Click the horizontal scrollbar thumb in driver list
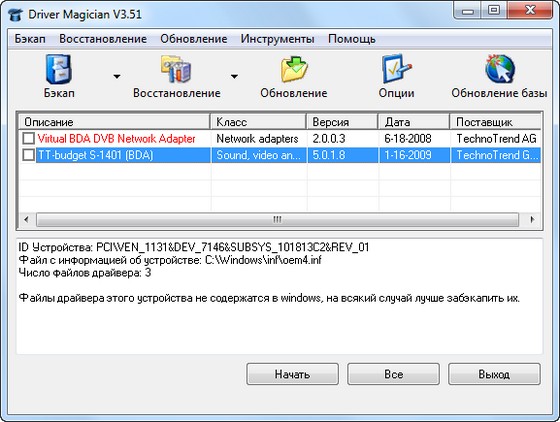This screenshot has width=560, height=422. click(x=277, y=219)
